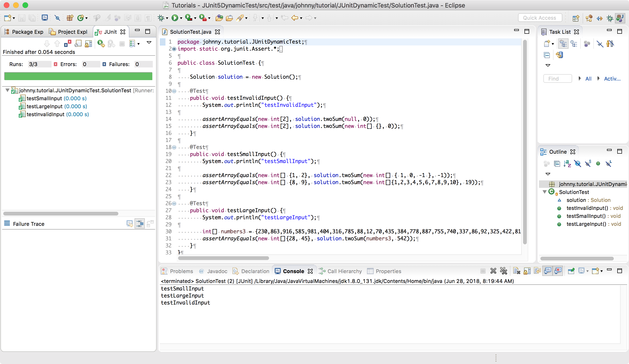
Task: Click the New wizard toolbar icon
Action: (7, 18)
